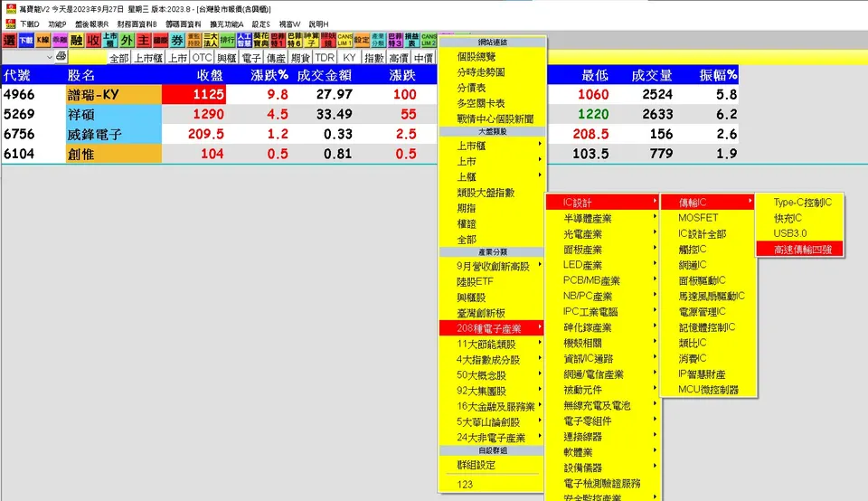Select 群組設定 in the context menu
The width and height of the screenshot is (868, 501).
click(x=492, y=465)
